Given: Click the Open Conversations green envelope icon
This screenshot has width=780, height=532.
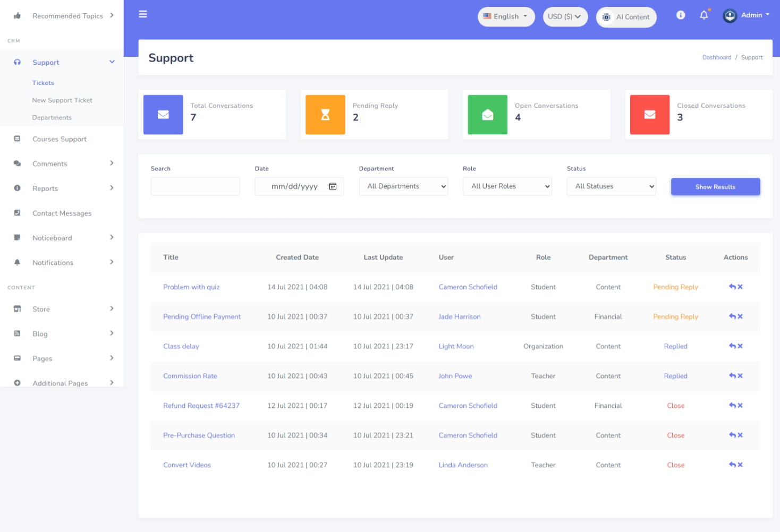Looking at the screenshot, I should [x=488, y=115].
